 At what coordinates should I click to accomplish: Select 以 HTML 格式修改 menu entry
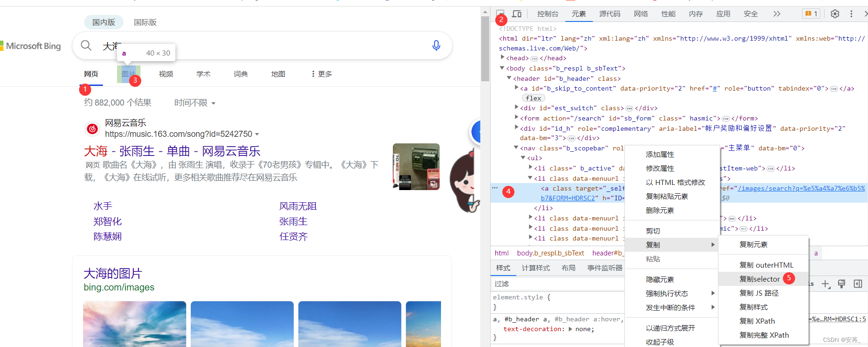(x=672, y=182)
